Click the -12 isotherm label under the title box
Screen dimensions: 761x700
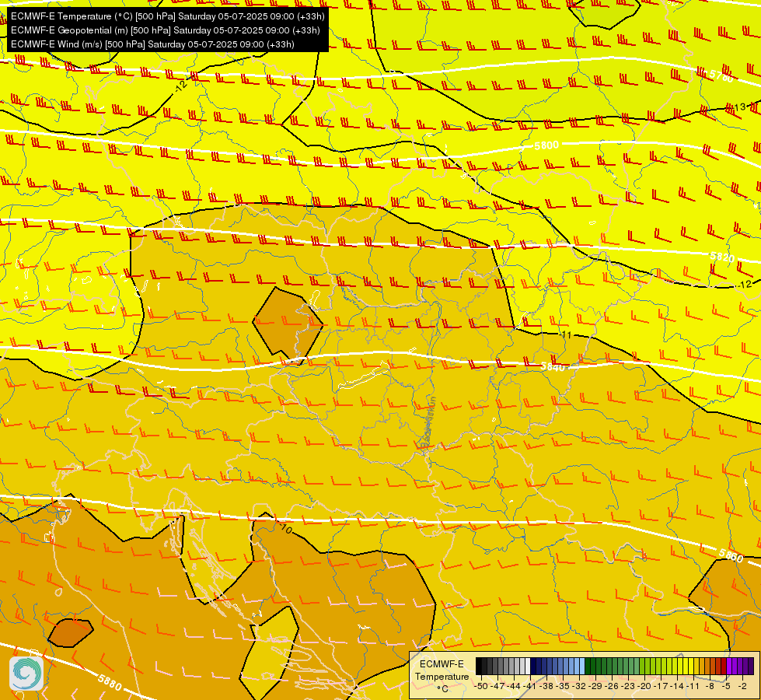pos(180,86)
